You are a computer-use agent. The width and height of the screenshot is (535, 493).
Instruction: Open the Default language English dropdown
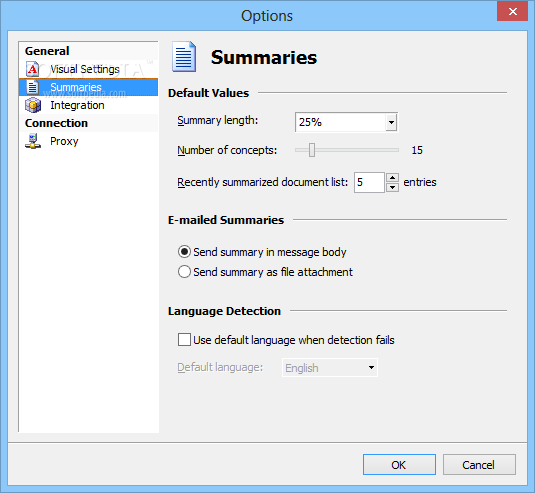click(x=371, y=367)
